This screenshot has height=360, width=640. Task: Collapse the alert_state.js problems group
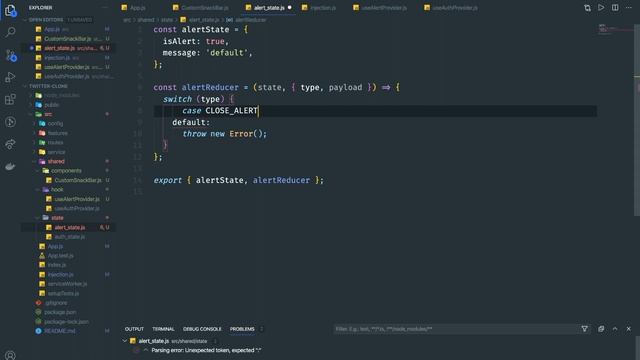125,341
